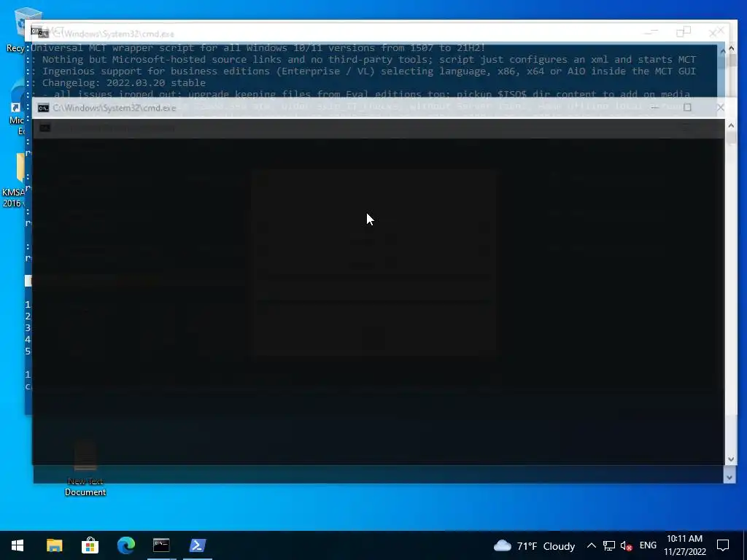Click the front cmd.exe window title icon
This screenshot has width=747, height=560.
(x=43, y=108)
